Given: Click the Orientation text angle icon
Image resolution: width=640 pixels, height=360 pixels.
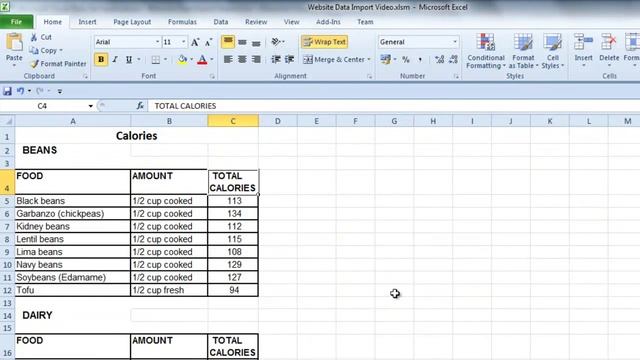Looking at the screenshot, I should click(276, 42).
